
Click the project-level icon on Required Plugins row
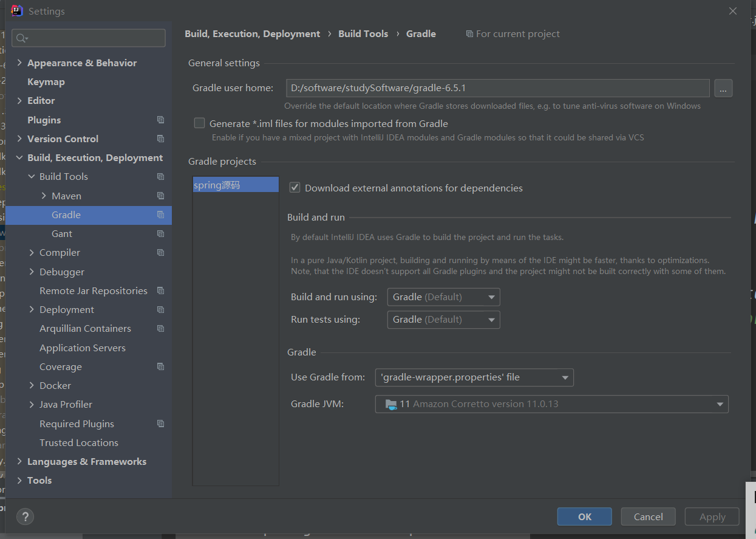[x=160, y=424]
